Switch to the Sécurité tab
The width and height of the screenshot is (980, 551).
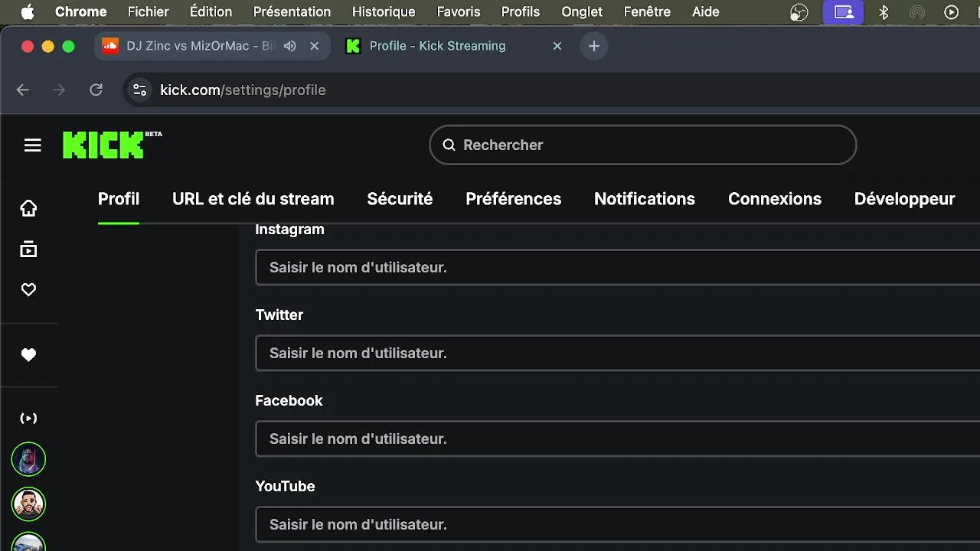pyautogui.click(x=400, y=199)
